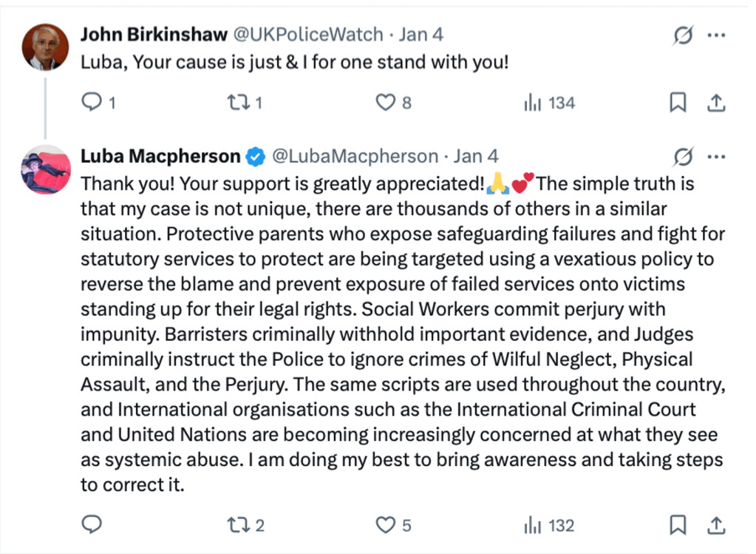Screen dimensions: 756x554
Task: View analytics for John Birkinshaw's tweet
Action: 532,103
